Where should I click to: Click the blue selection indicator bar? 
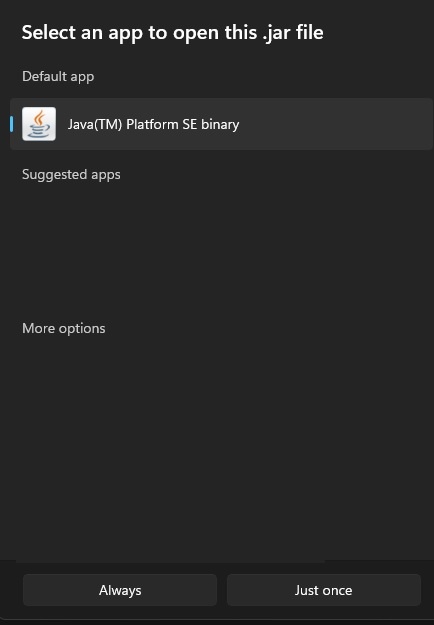click(12, 124)
